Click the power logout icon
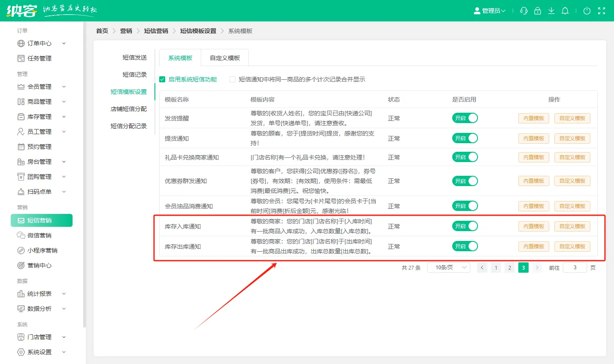This screenshot has height=364, width=614. (x=587, y=11)
